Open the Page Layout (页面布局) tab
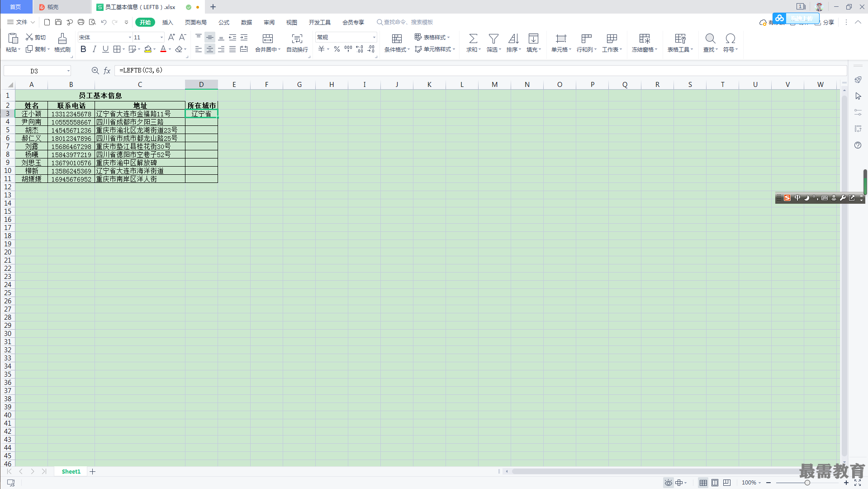 [x=195, y=22]
